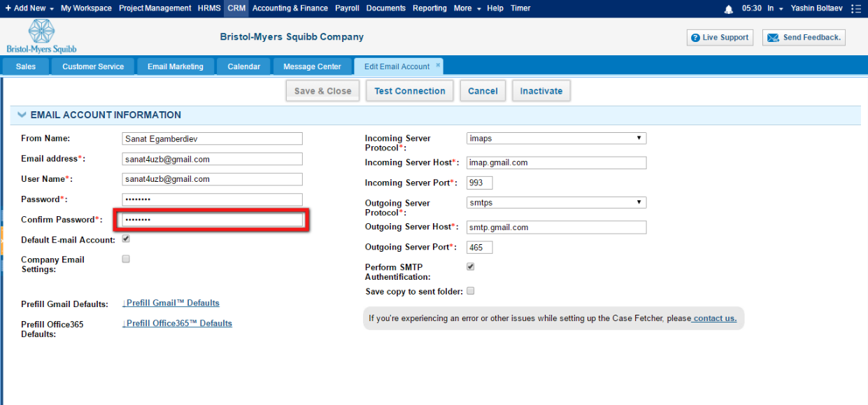Viewport: 868px width, 405px height.
Task: Collapse the Email Account Information section
Action: (22, 115)
